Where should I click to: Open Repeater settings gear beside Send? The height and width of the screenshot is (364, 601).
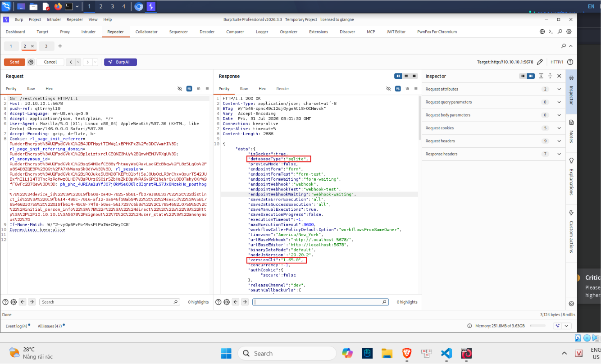pyautogui.click(x=31, y=62)
